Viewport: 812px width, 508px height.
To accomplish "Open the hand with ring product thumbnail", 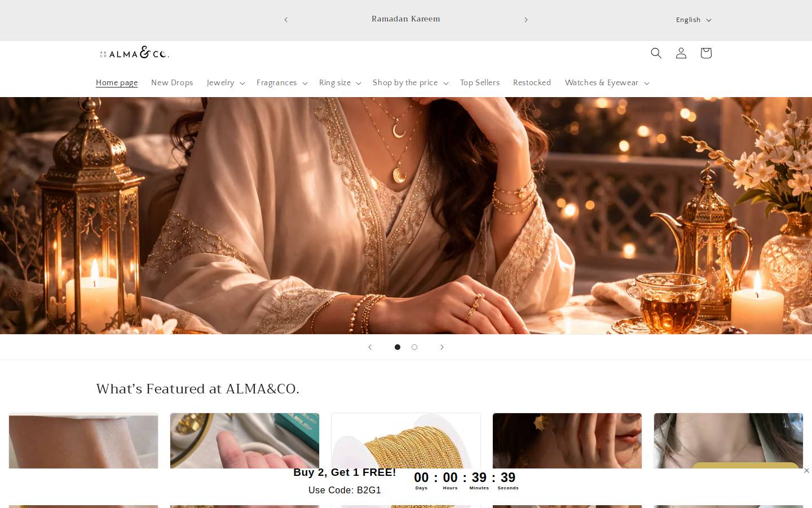I will tap(245, 441).
